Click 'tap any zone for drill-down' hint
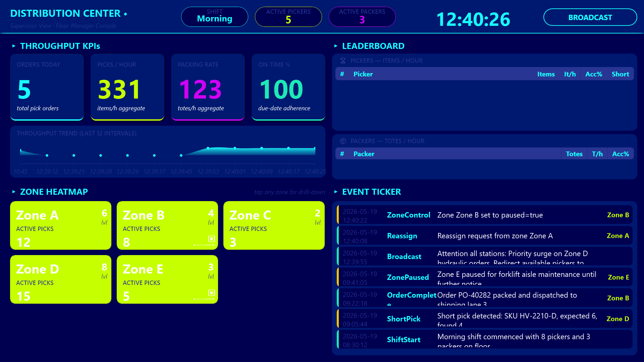 pyautogui.click(x=290, y=192)
